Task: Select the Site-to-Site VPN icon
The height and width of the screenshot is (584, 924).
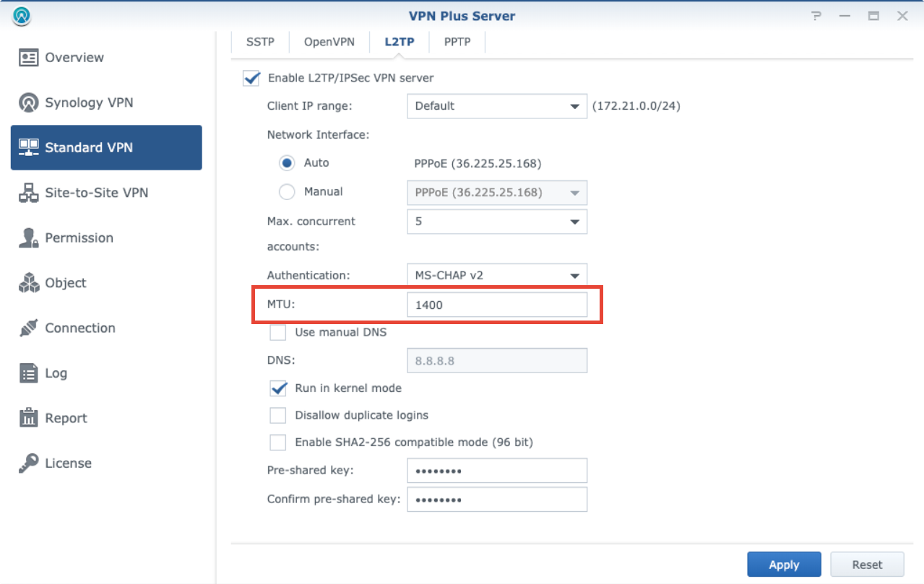Action: coord(28,193)
